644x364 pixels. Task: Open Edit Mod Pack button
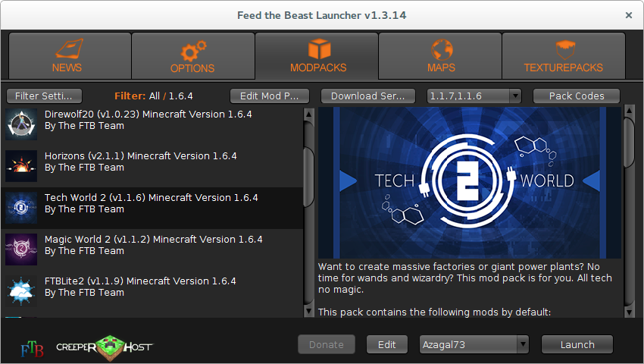click(270, 96)
